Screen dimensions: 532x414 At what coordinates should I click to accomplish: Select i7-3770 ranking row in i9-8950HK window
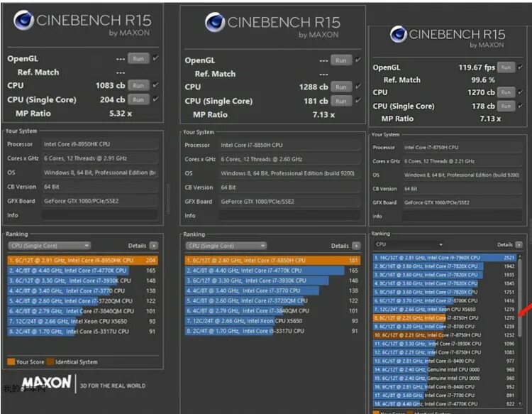(82, 290)
